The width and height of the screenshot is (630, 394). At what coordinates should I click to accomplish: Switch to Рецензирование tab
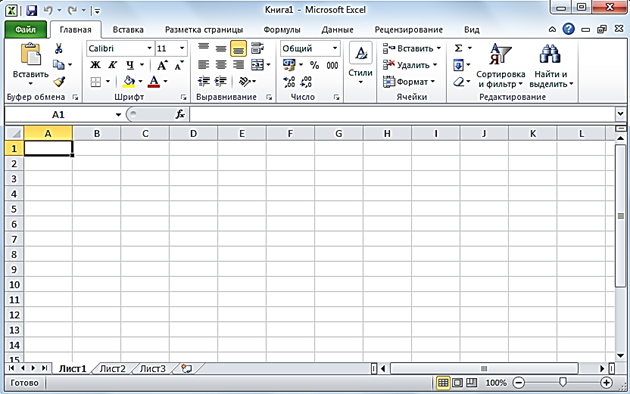409,30
